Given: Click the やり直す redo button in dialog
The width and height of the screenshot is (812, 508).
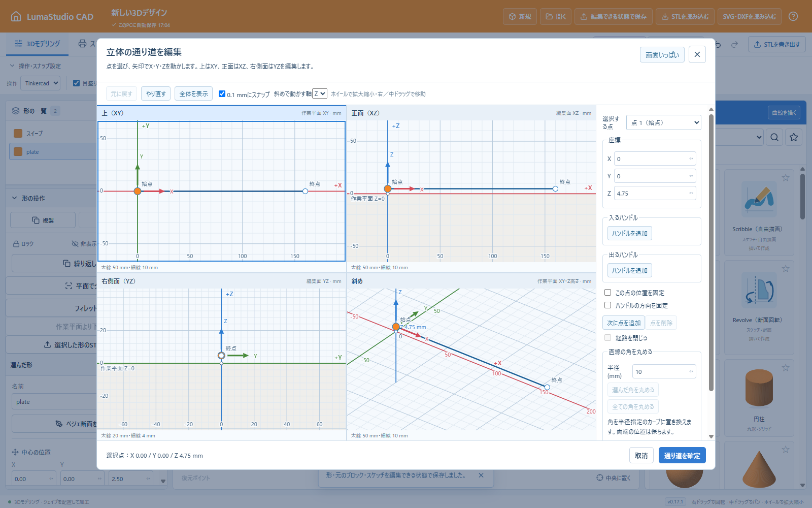Looking at the screenshot, I should pos(156,93).
